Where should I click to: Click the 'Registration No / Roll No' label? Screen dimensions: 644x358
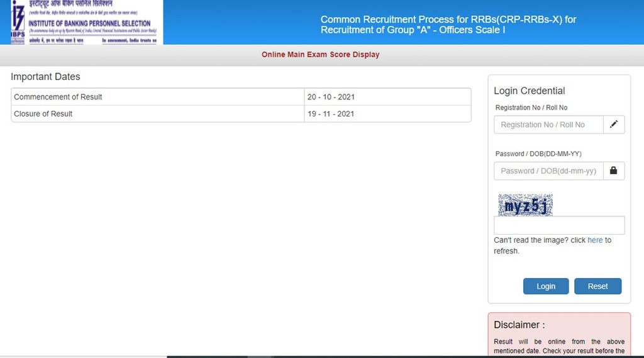[531, 108]
